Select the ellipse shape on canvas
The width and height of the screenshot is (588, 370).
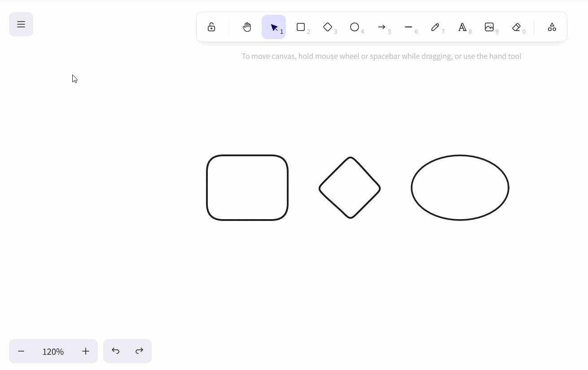[412, 188]
